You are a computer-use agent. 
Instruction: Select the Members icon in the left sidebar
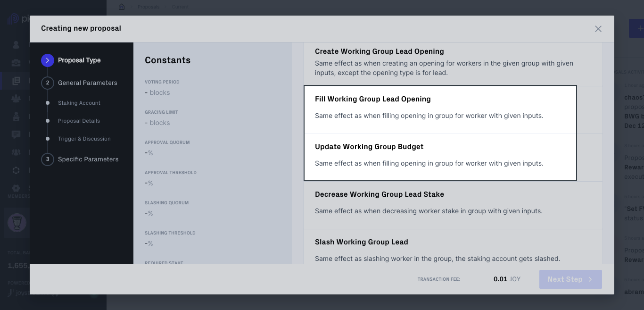(16, 152)
